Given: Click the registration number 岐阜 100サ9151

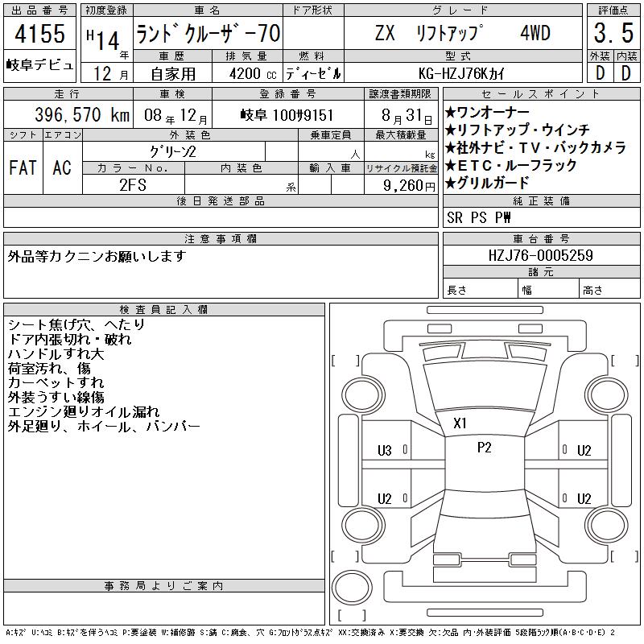Looking at the screenshot, I should point(287,115).
